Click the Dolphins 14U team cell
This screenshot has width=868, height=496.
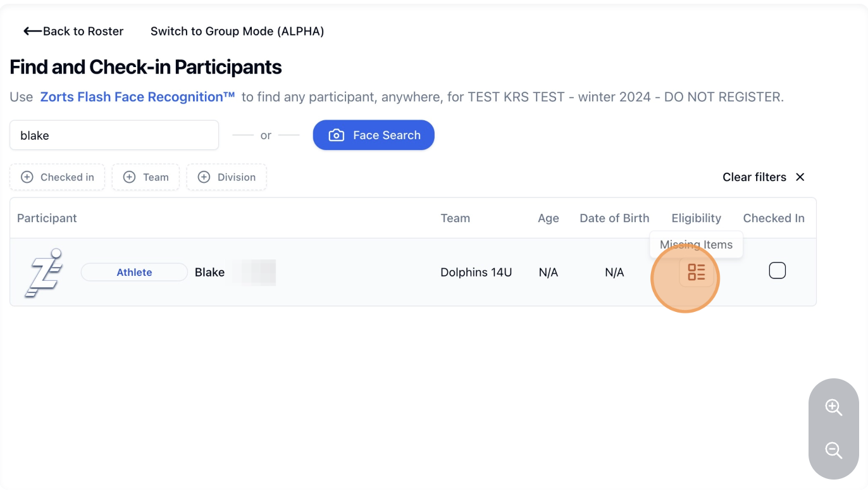click(x=476, y=273)
